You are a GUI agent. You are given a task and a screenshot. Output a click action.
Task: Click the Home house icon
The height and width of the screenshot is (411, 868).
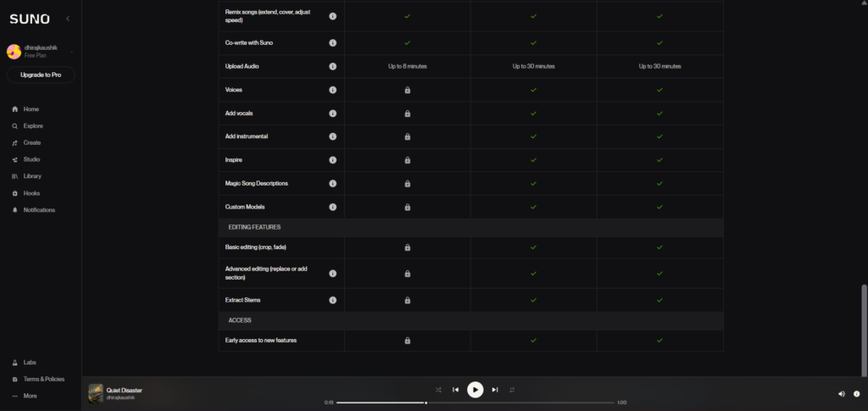pos(15,109)
